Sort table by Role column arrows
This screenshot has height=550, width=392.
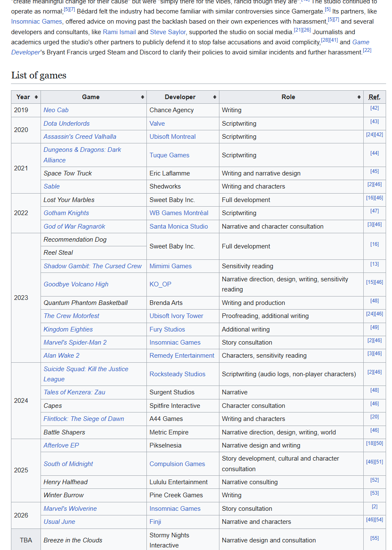(359, 97)
